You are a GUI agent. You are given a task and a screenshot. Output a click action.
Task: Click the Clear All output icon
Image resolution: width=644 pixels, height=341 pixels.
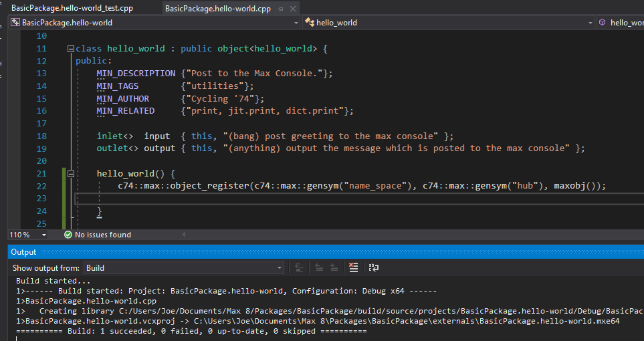[x=353, y=267]
